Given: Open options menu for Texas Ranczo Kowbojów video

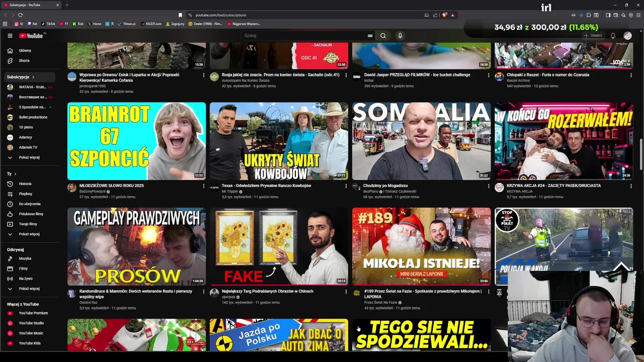Looking at the screenshot, I should coord(346,186).
